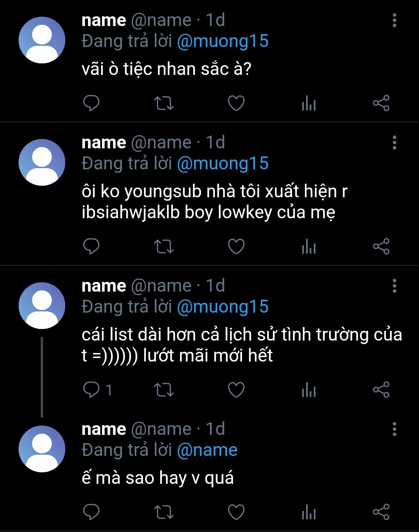Open @muong15 mention in the first tweet
The image size is (419, 532).
(x=223, y=41)
